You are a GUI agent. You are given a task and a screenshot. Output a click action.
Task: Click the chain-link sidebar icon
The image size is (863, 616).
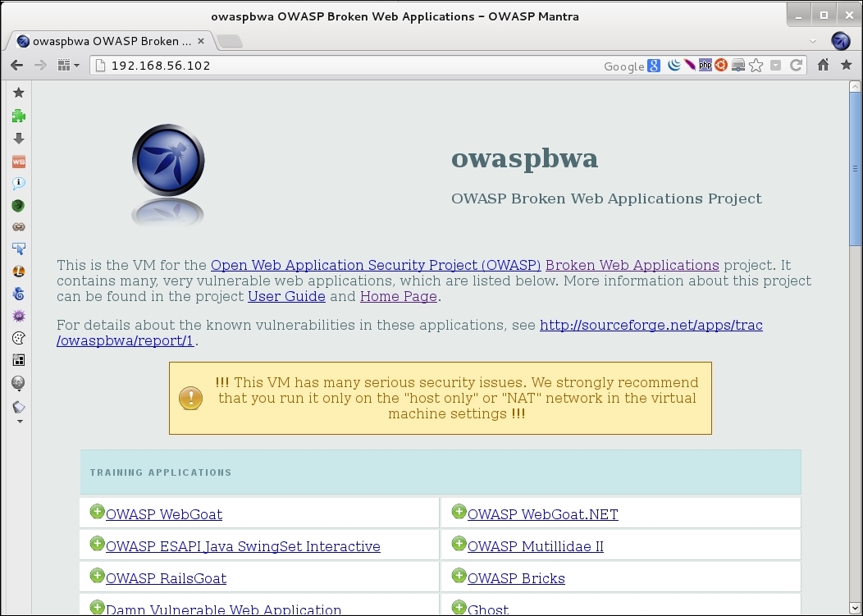pos(19,227)
